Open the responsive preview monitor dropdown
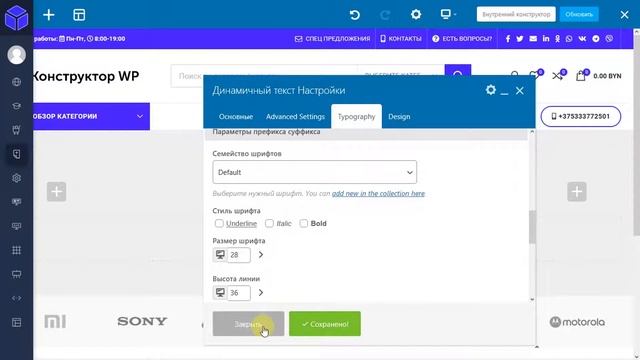This screenshot has width=640, height=360. [448, 15]
